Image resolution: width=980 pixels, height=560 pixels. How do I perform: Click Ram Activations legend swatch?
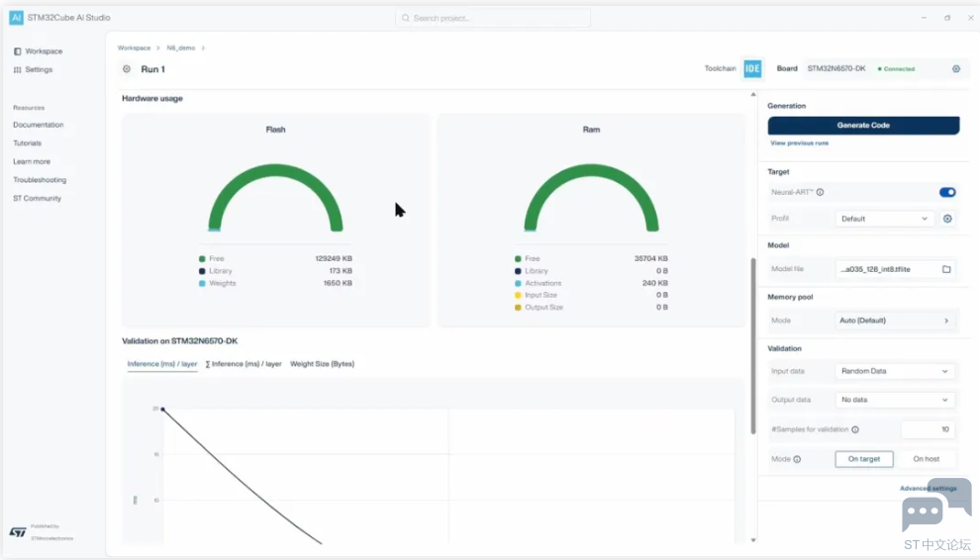pos(518,283)
